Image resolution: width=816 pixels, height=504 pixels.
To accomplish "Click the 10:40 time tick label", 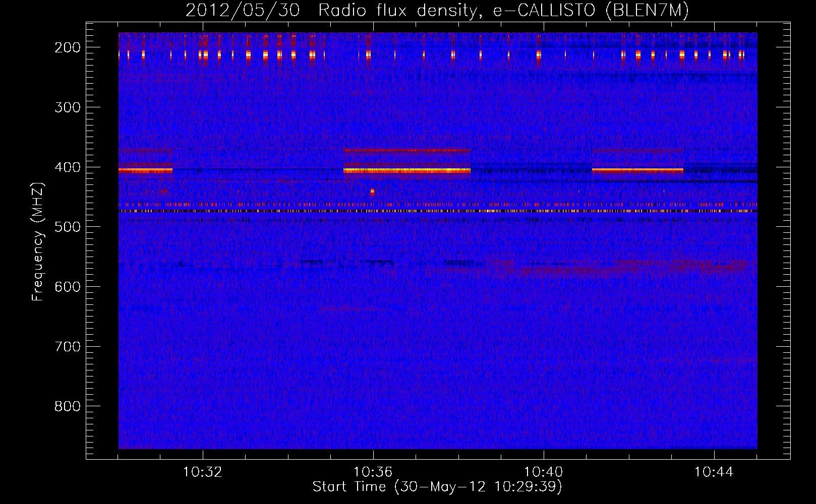I will point(544,472).
